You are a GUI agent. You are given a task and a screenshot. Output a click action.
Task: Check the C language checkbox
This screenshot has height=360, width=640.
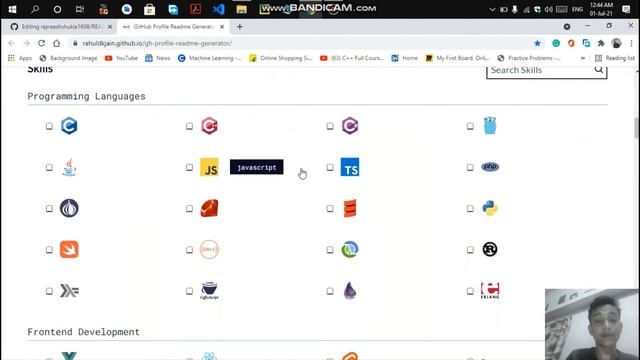pos(49,126)
